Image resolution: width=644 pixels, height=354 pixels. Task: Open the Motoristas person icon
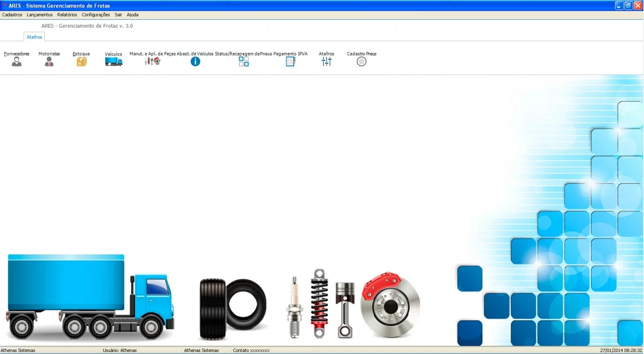pos(49,61)
